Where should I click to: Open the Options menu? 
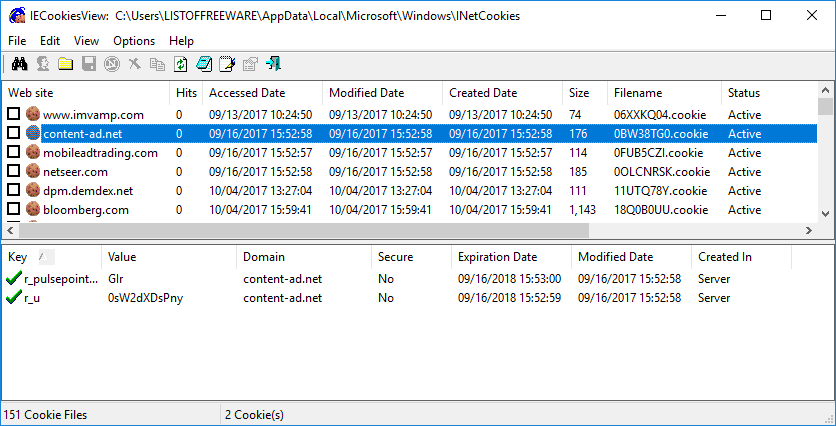pos(134,41)
